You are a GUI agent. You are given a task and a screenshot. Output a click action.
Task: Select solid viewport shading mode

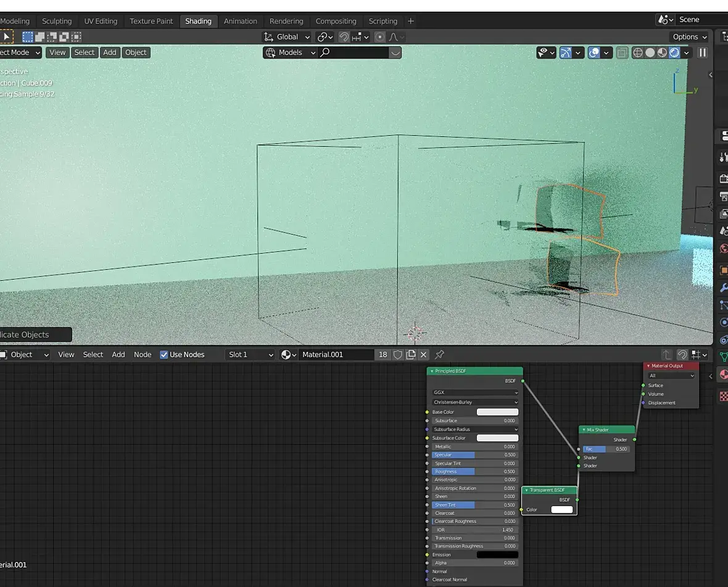coord(650,53)
